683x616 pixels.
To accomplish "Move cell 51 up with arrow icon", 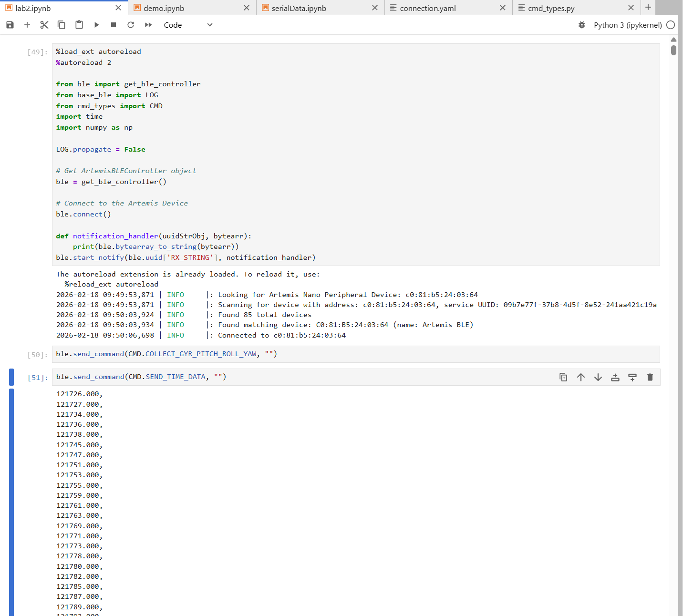I will 581,377.
